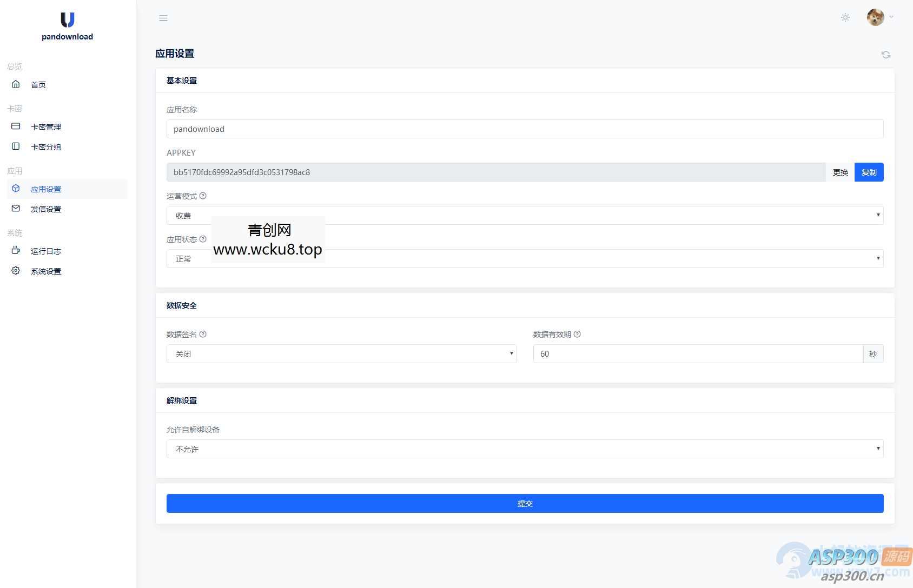The height and width of the screenshot is (588, 913).
Task: Toggle the light/dark theme sun icon
Action: (x=845, y=18)
